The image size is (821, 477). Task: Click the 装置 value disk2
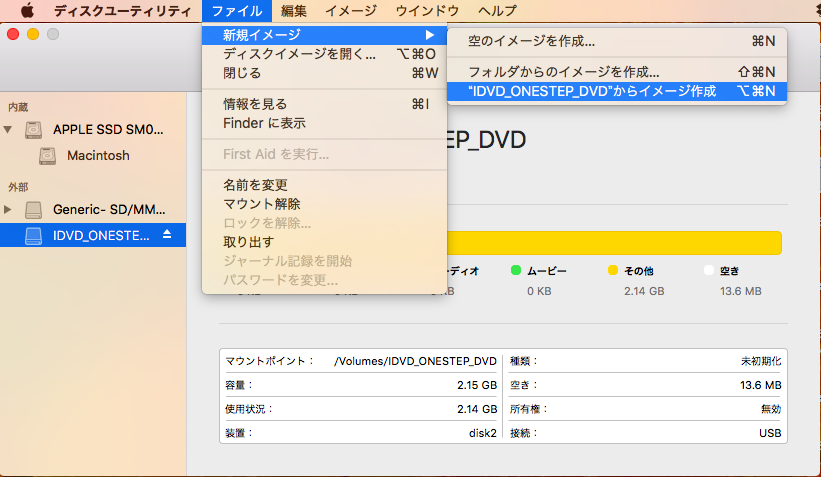(x=483, y=434)
